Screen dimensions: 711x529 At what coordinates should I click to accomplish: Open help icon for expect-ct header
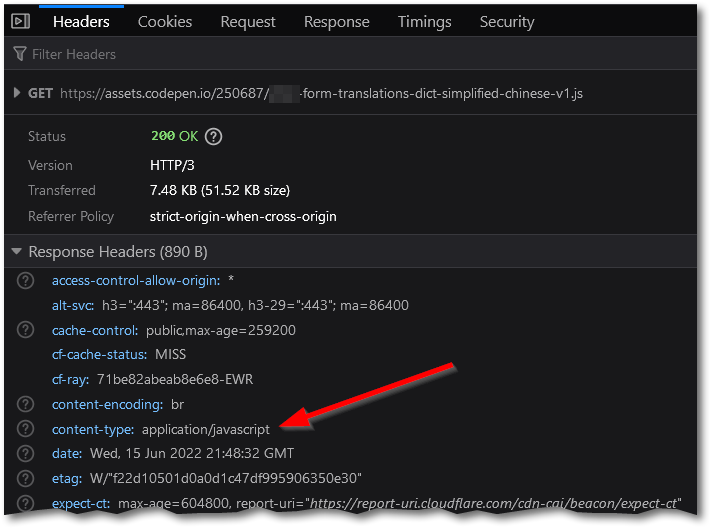click(25, 503)
